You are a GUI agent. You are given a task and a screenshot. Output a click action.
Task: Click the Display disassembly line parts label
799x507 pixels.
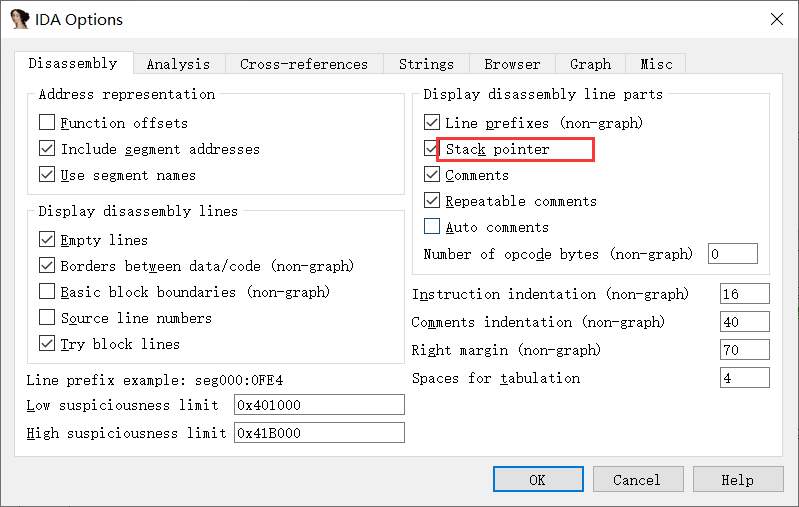543,94
